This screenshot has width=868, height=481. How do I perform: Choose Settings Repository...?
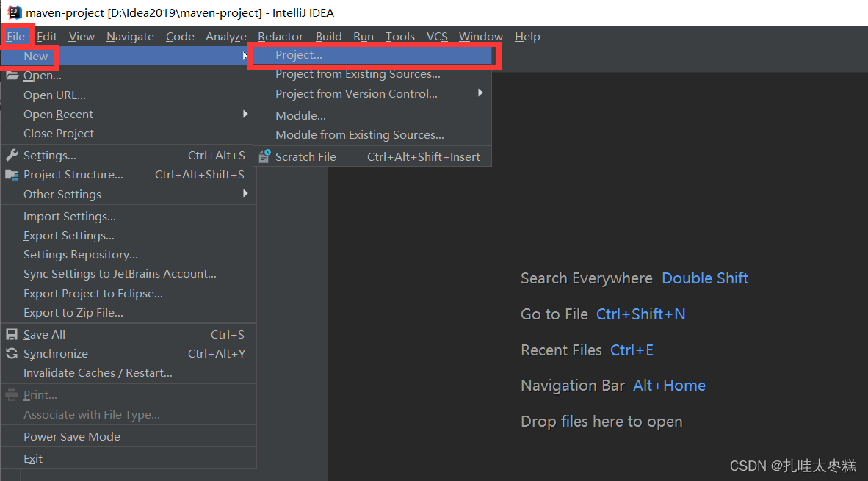click(129, 255)
